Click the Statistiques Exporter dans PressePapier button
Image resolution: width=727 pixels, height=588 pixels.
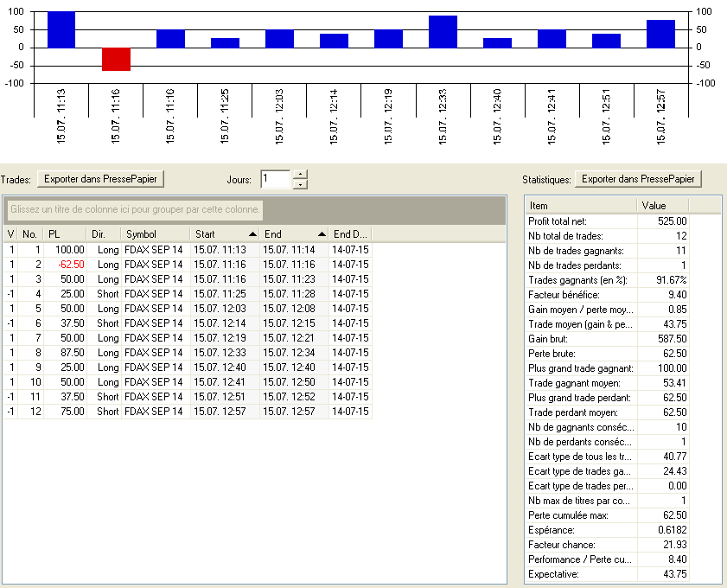point(638,179)
